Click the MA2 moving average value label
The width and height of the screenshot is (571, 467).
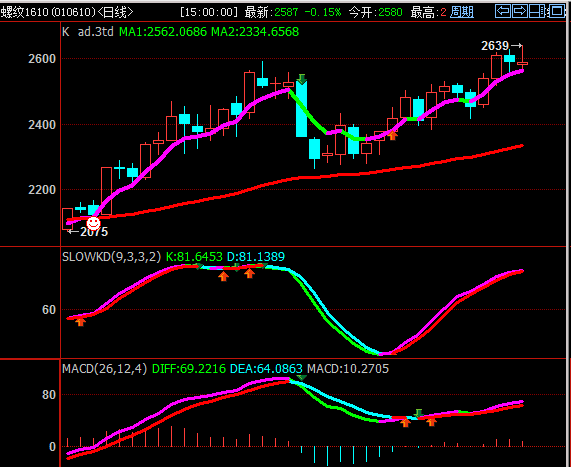[x=255, y=32]
